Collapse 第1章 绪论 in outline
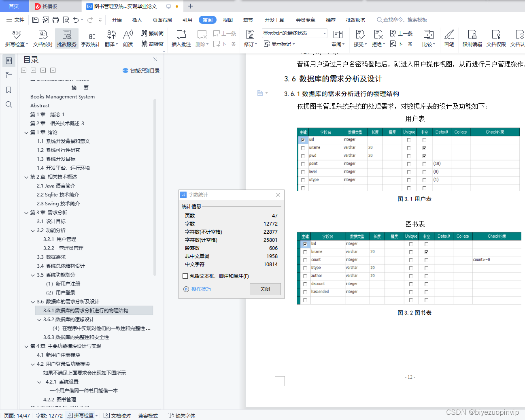The width and height of the screenshot is (525, 420). [26, 132]
